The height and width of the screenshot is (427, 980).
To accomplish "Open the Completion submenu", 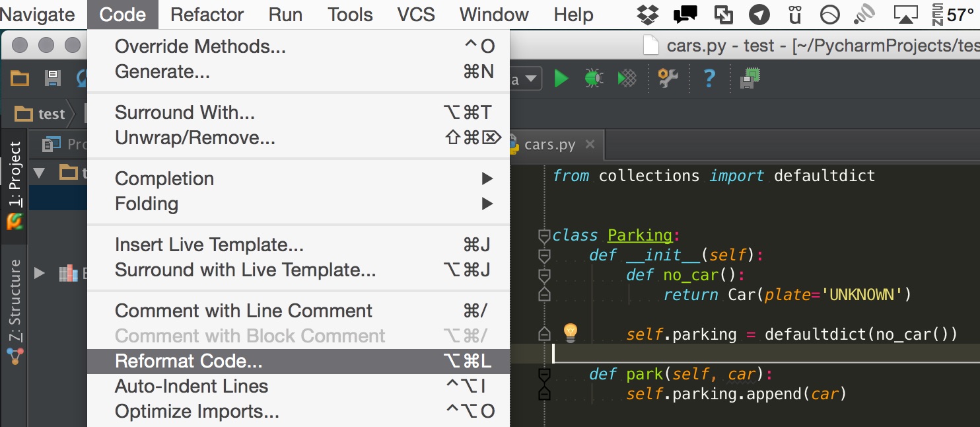I will 298,178.
